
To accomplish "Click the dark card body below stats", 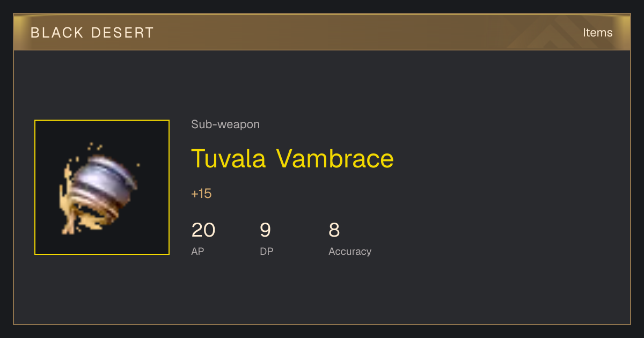I will pyautogui.click(x=322, y=292).
